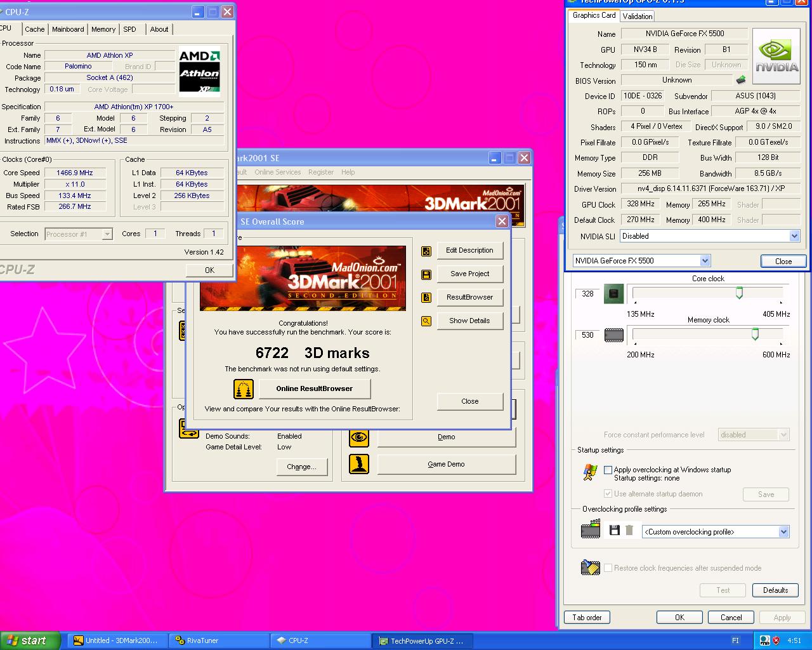Open the 3DMark Register menu

321,172
